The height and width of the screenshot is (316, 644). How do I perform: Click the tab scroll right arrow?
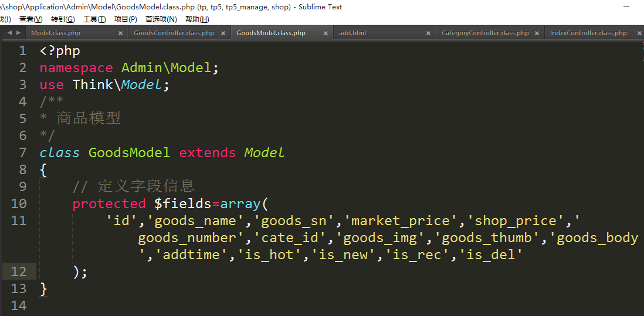click(18, 33)
